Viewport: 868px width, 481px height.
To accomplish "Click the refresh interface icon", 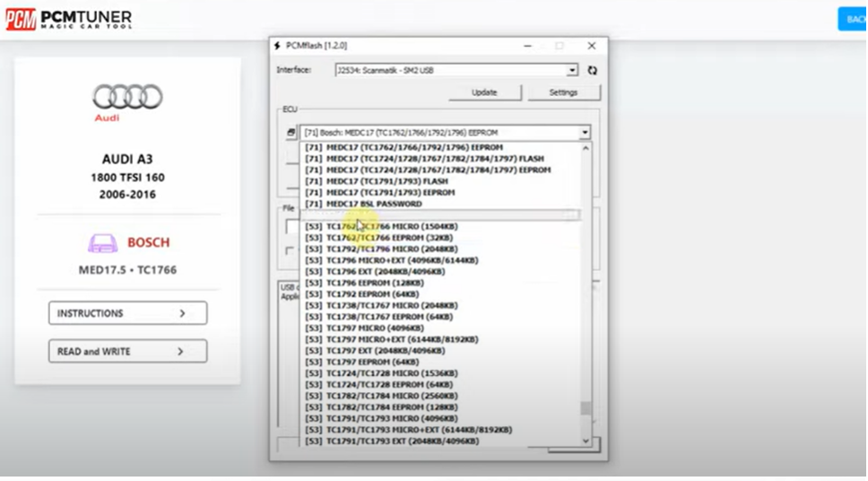I will point(593,70).
